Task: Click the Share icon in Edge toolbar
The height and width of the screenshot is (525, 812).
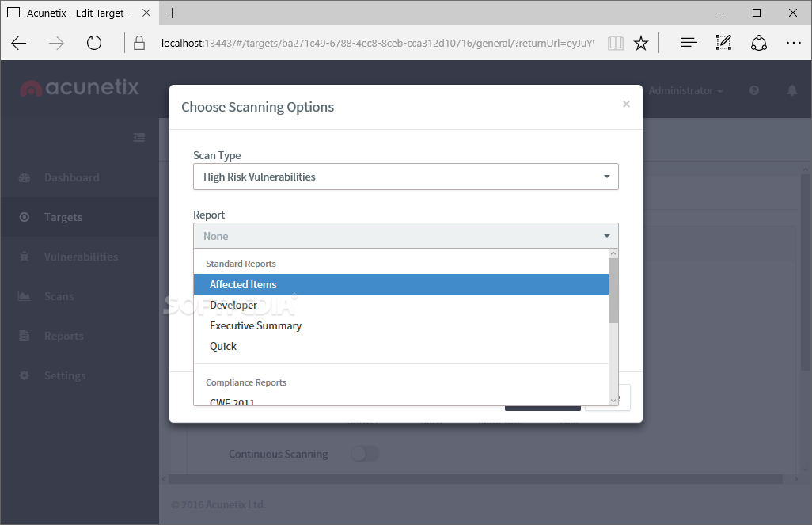Action: click(759, 43)
